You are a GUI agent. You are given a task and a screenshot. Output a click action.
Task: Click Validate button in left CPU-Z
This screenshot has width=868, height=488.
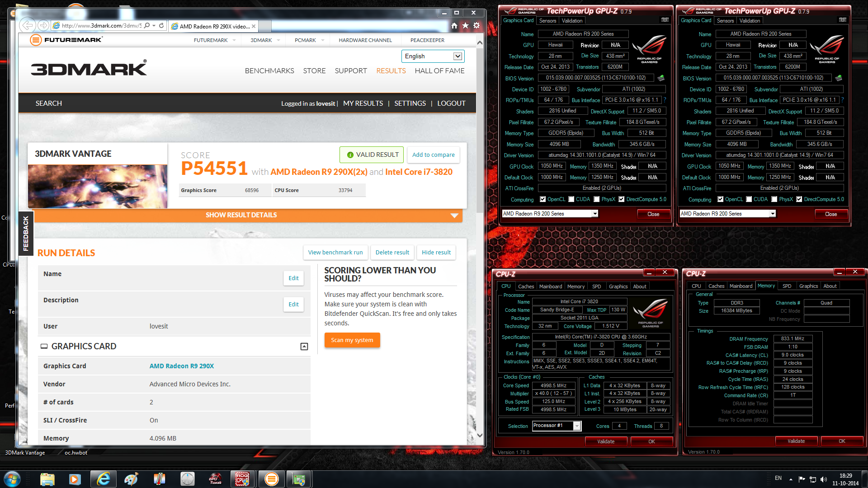[x=606, y=441]
